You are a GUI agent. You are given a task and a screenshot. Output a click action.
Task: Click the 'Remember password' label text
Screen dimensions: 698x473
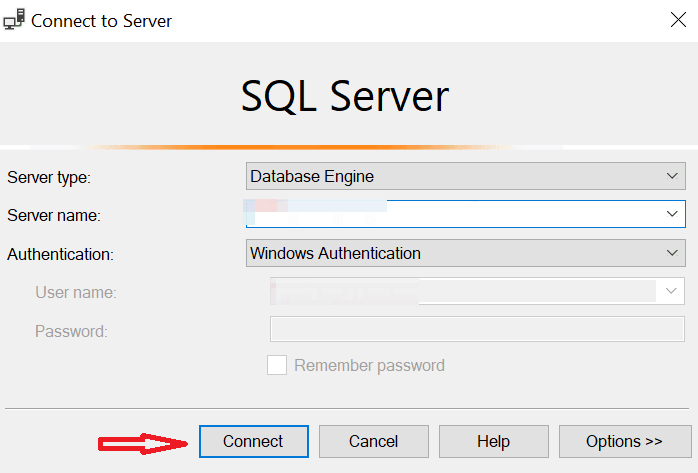point(369,365)
